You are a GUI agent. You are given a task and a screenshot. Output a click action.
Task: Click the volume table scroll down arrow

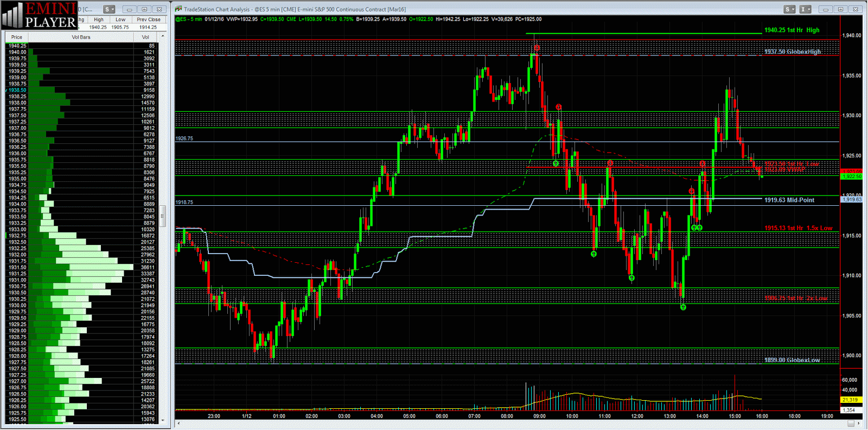[x=162, y=420]
